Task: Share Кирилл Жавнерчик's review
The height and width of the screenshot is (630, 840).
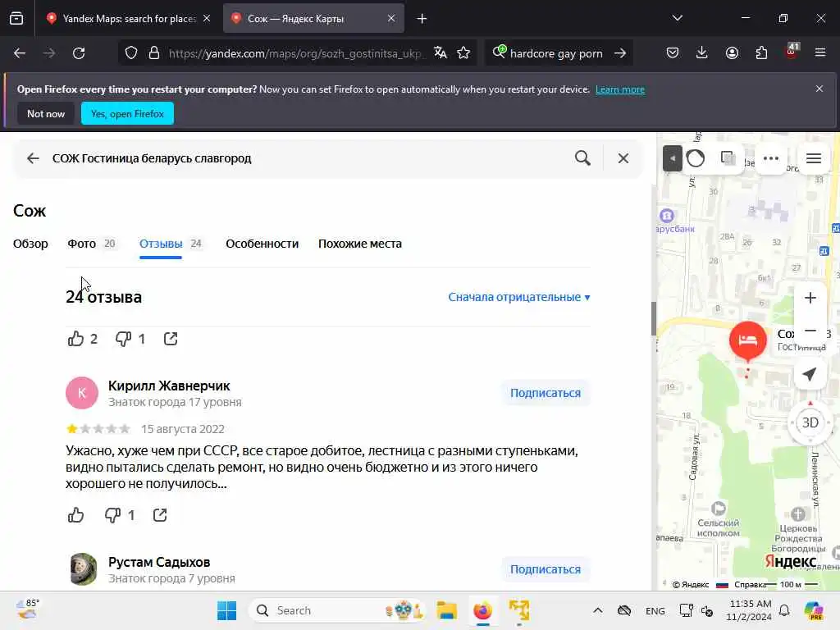Action: pyautogui.click(x=160, y=515)
